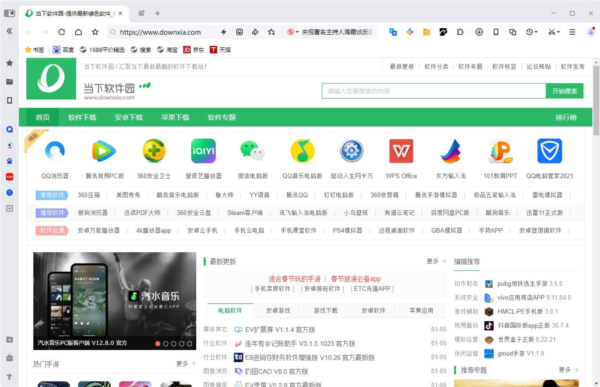
Task: Open the 101教育PPT app icon
Action: (x=500, y=151)
